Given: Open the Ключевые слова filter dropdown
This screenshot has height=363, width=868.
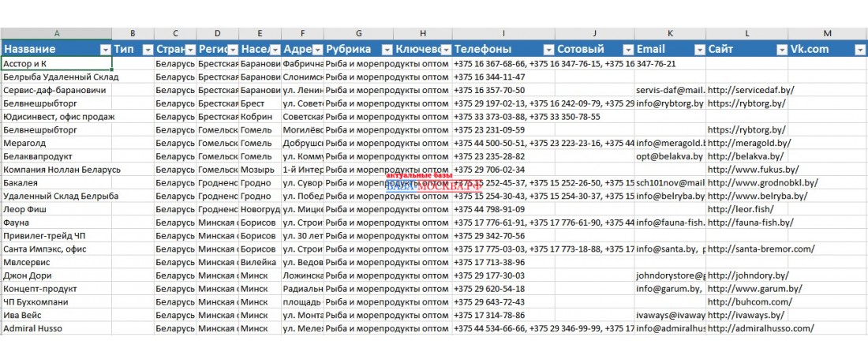Looking at the screenshot, I should (x=446, y=49).
